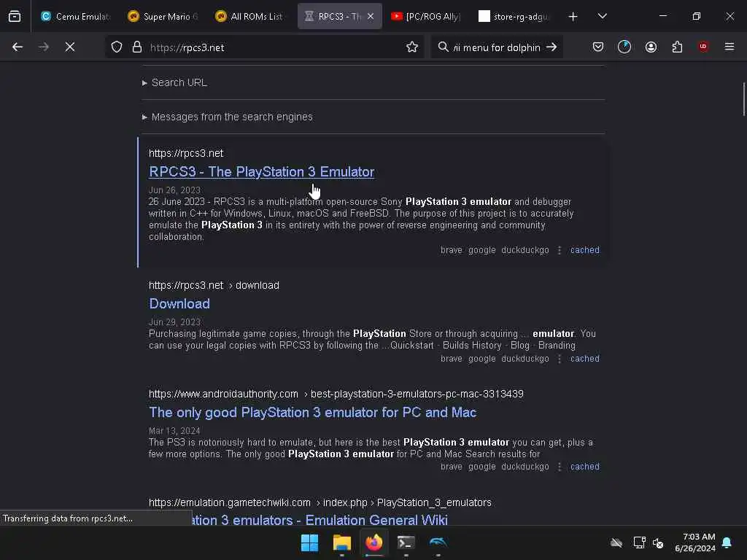Expand Search URL section
This screenshot has height=560, width=747.
click(x=175, y=82)
